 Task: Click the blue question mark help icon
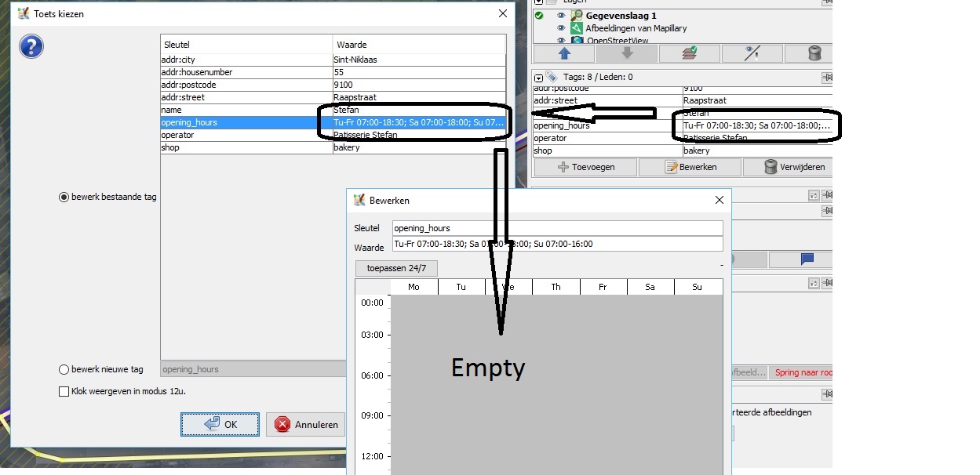pyautogui.click(x=31, y=46)
